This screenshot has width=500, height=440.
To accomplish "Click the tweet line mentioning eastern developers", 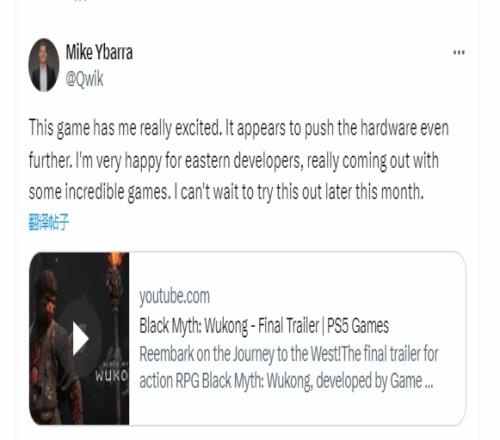I will click(233, 161).
